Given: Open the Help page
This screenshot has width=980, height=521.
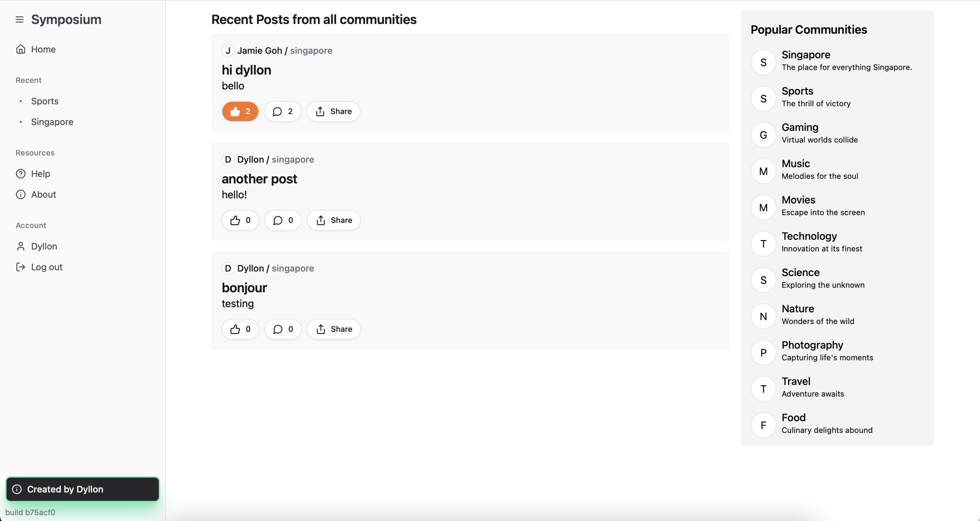Looking at the screenshot, I should (40, 174).
